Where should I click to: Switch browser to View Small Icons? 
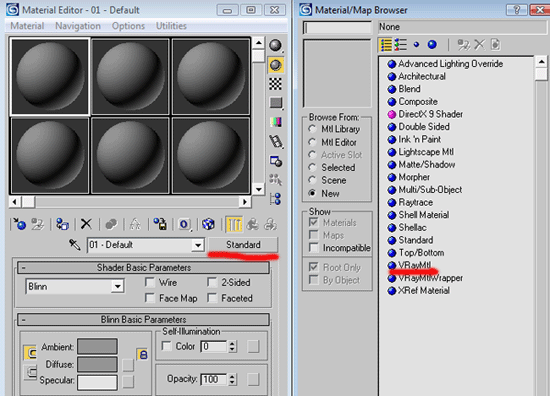click(416, 45)
